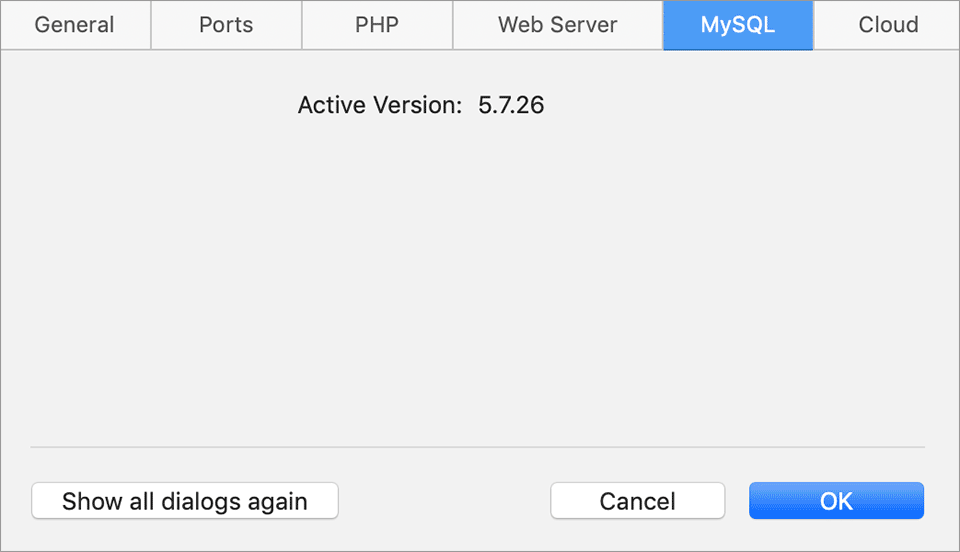960x552 pixels.
Task: View port settings via Ports tab
Action: pos(226,25)
